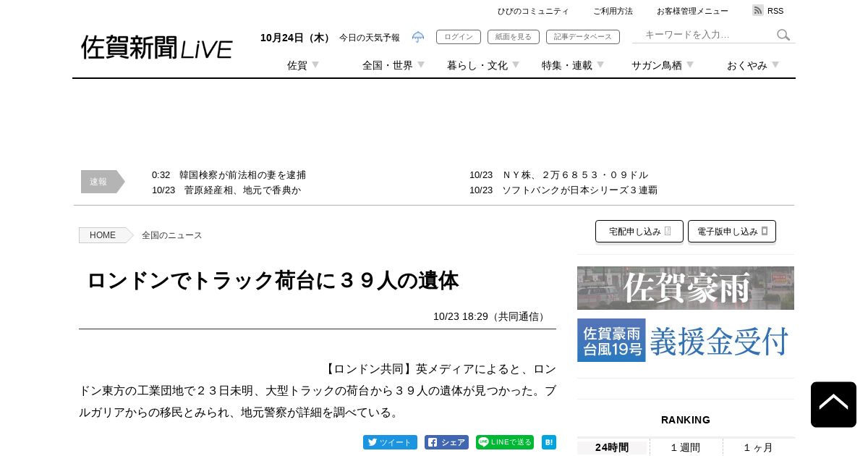The image size is (868, 456).
Task: Open ご利用方法 link
Action: coord(613,11)
